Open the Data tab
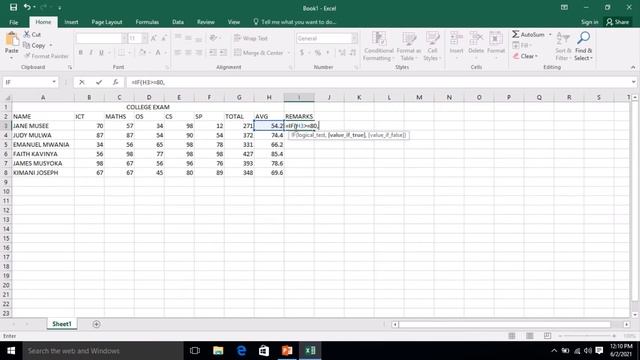The image size is (640, 360). (178, 22)
